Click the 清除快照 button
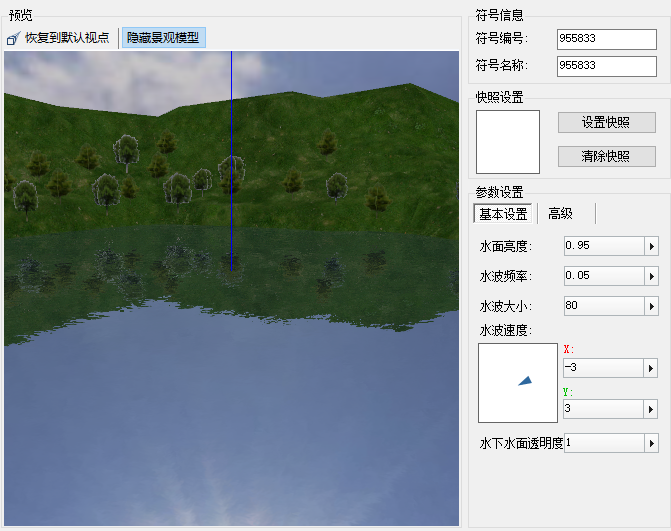Screen dimensions: 671x531 [606, 156]
